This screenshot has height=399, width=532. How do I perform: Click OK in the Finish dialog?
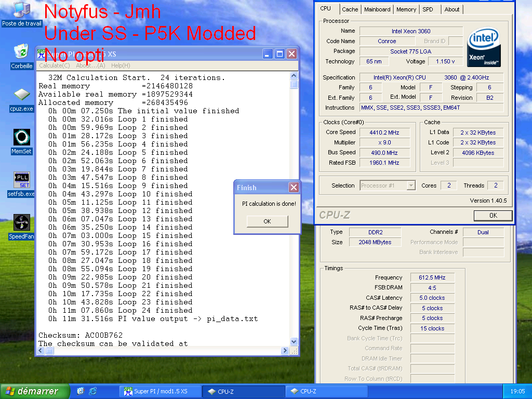click(x=268, y=221)
